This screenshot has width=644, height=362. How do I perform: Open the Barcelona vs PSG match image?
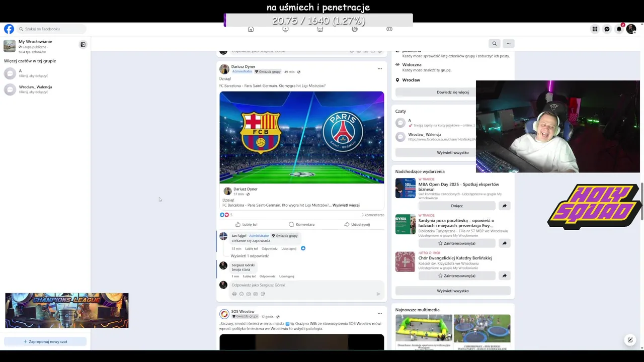(x=301, y=137)
